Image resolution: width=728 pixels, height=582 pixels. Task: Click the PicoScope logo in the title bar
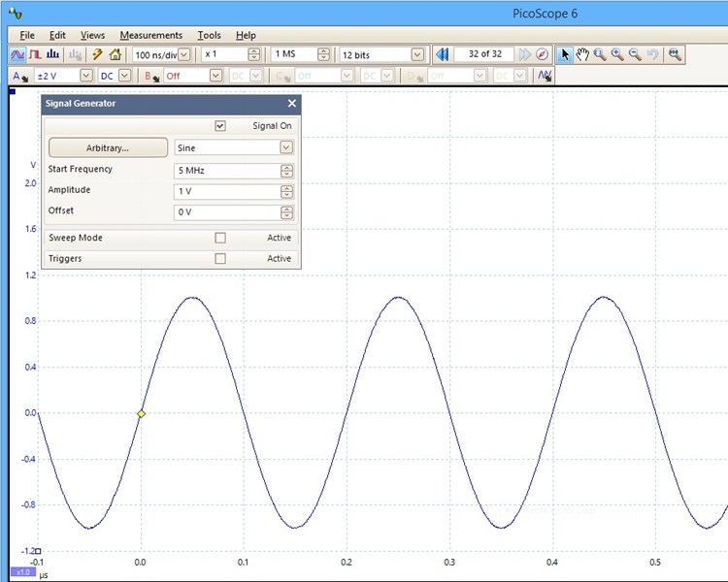(x=16, y=13)
